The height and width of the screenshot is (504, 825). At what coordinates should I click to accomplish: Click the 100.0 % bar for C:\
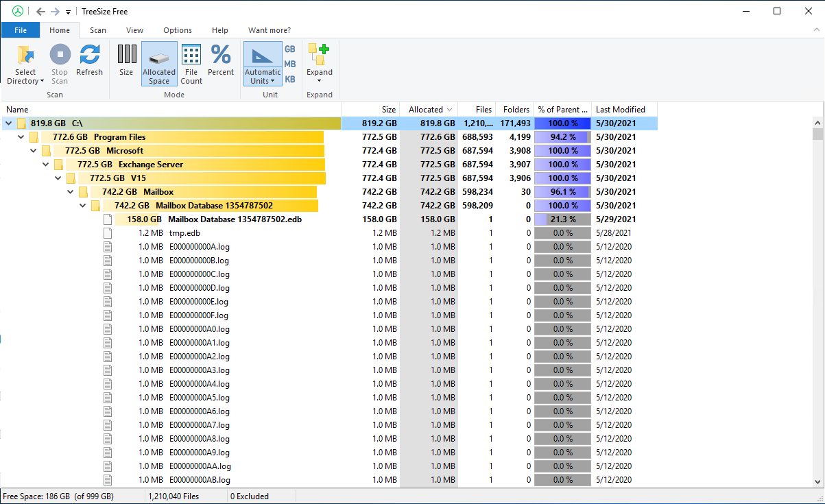coord(562,123)
